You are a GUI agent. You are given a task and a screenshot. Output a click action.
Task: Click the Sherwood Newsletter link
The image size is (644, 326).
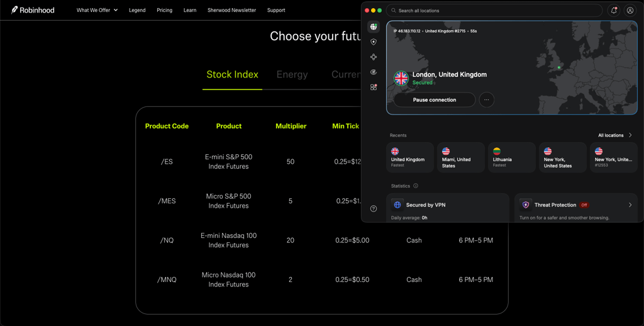click(231, 10)
